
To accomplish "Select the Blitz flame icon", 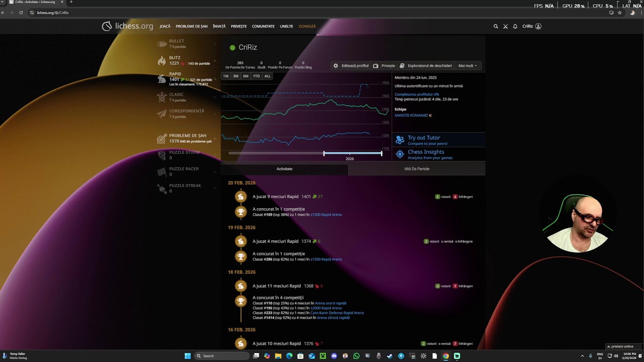I will (x=162, y=61).
